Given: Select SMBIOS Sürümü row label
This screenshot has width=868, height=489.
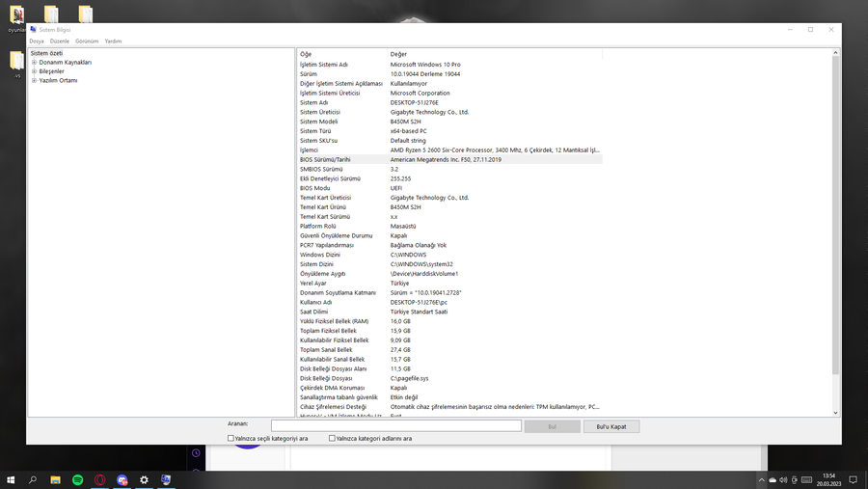Looking at the screenshot, I should pos(321,169).
